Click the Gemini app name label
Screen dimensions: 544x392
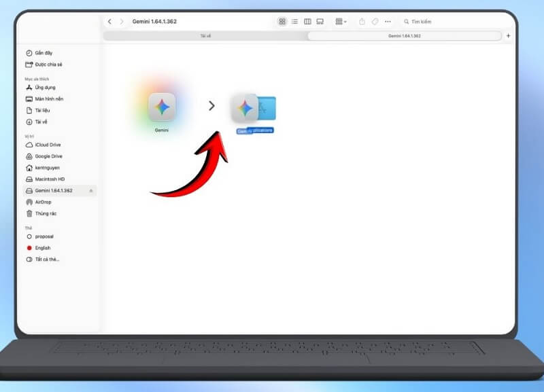162,130
